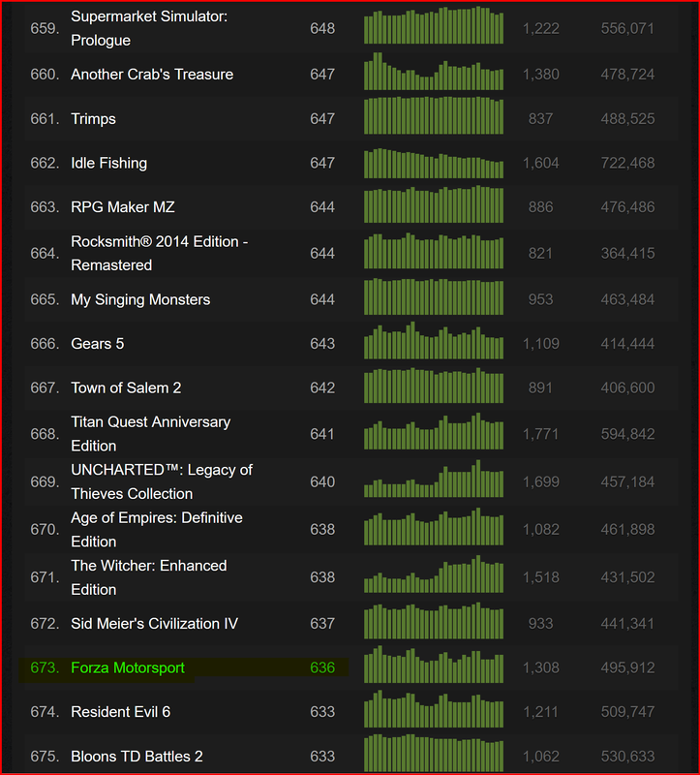Select The Witcher peak players 1,518
Image resolution: width=700 pixels, height=775 pixels.
541,577
